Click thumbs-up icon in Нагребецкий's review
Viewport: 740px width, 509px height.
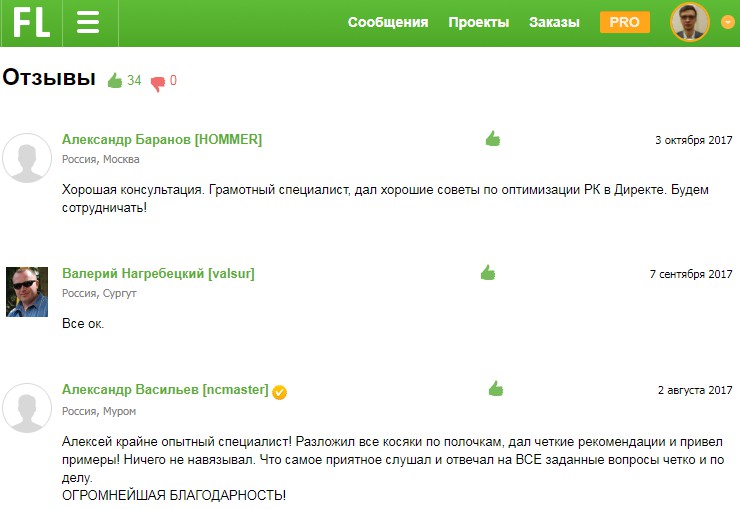tap(488, 272)
